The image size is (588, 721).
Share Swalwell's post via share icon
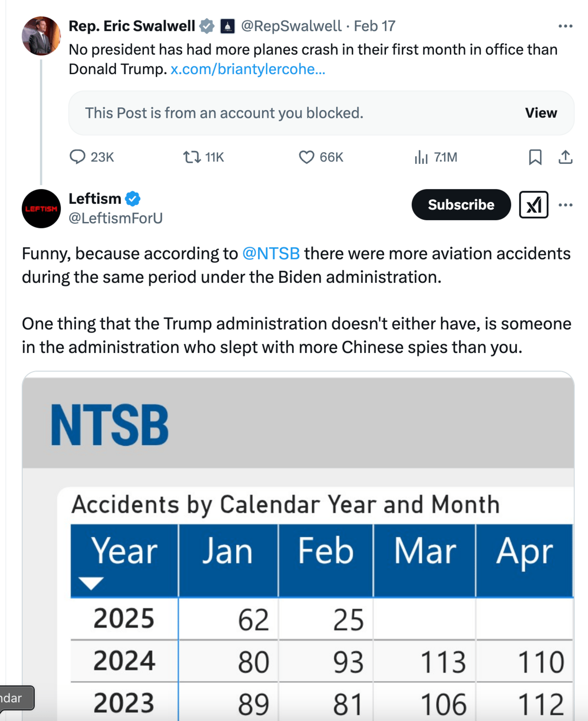[x=565, y=157]
